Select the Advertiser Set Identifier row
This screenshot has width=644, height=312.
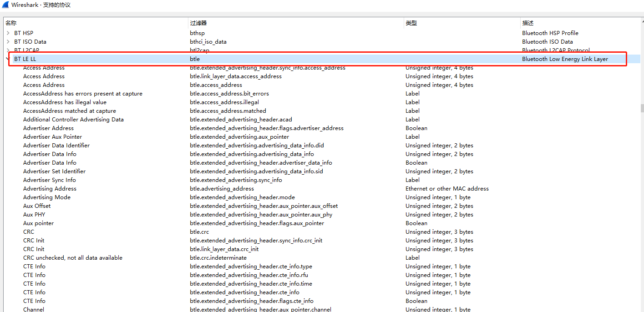pyautogui.click(x=54, y=171)
